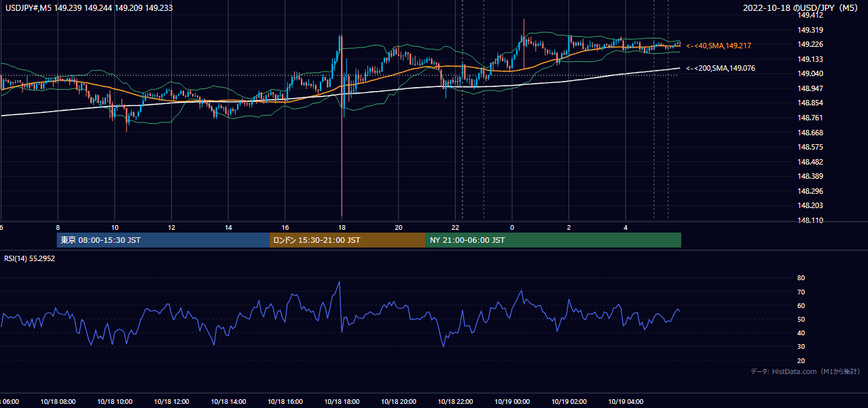Click price scale value 148.575
The image size is (868, 408).
810,147
